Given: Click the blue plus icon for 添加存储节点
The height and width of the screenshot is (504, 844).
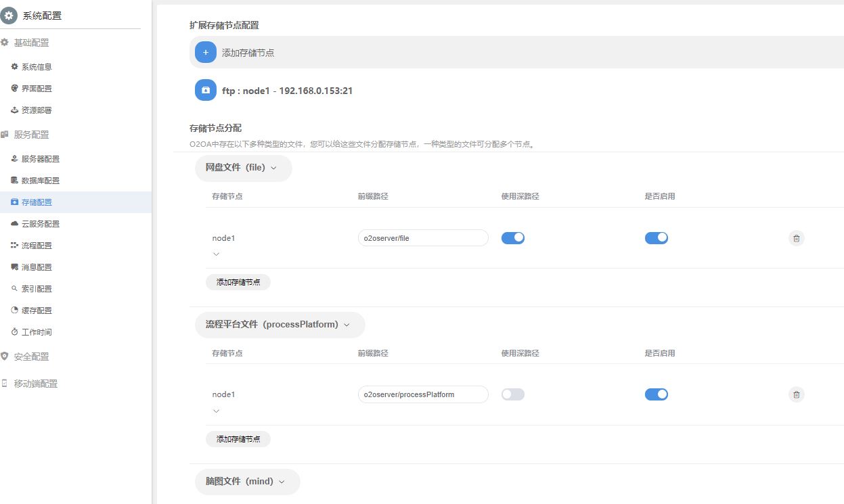Looking at the screenshot, I should (x=206, y=52).
